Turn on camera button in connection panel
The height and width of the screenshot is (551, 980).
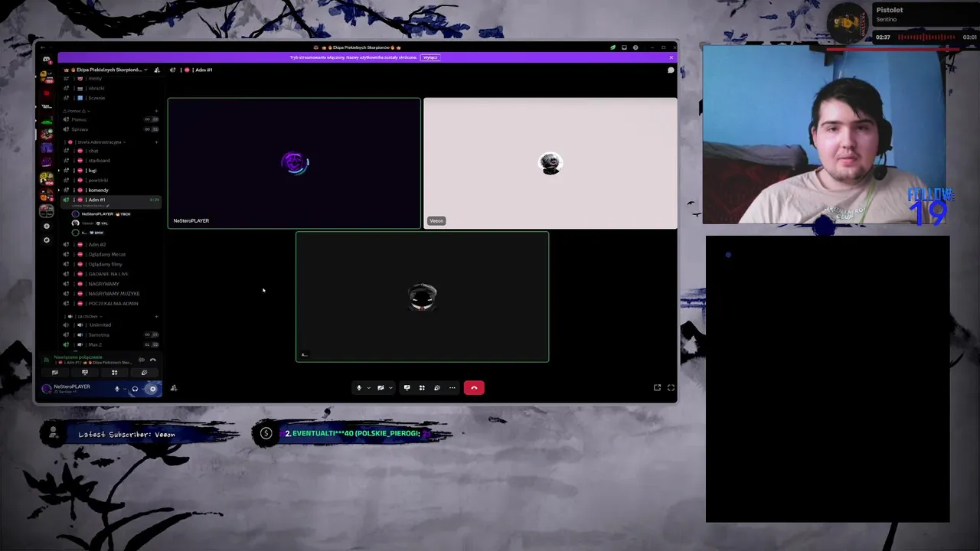click(55, 373)
